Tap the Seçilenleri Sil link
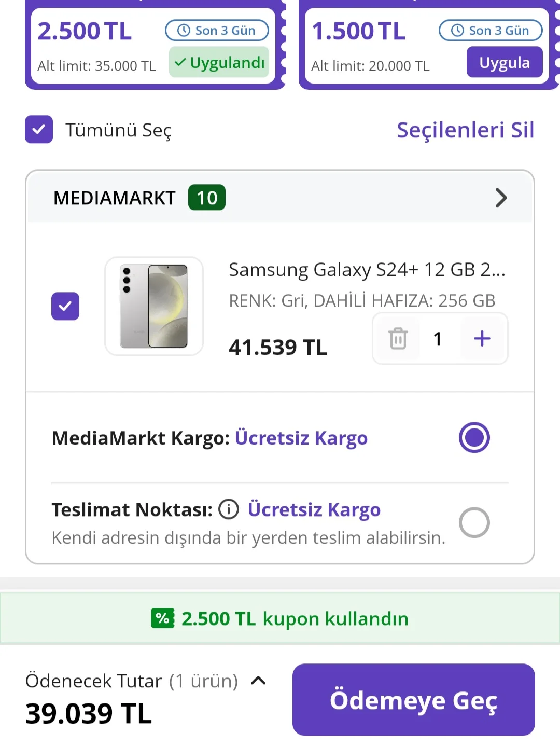Image resolution: width=560 pixels, height=747 pixels. 465,130
